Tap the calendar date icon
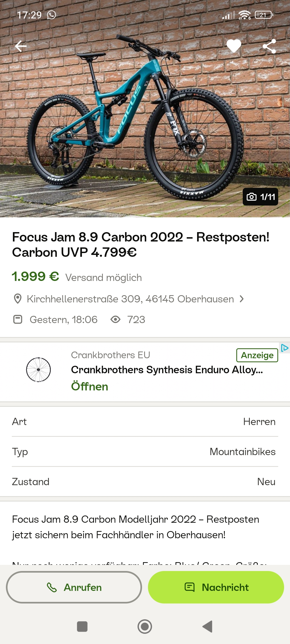This screenshot has height=644, width=290. click(x=18, y=320)
